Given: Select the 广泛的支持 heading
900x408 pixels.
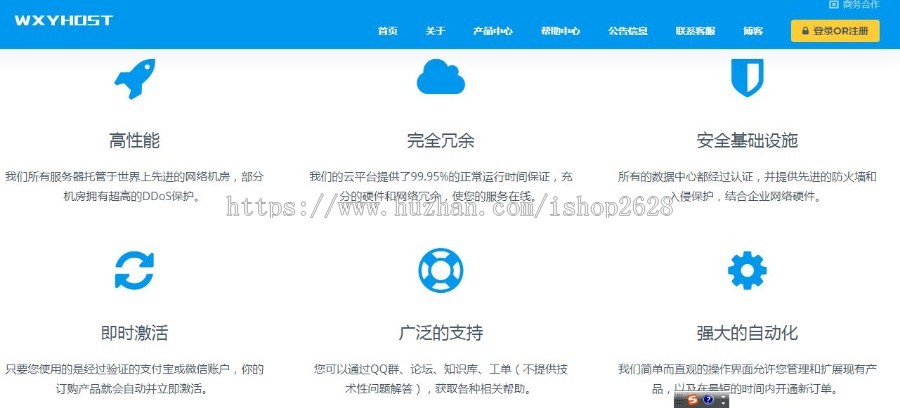Looking at the screenshot, I should [441, 333].
